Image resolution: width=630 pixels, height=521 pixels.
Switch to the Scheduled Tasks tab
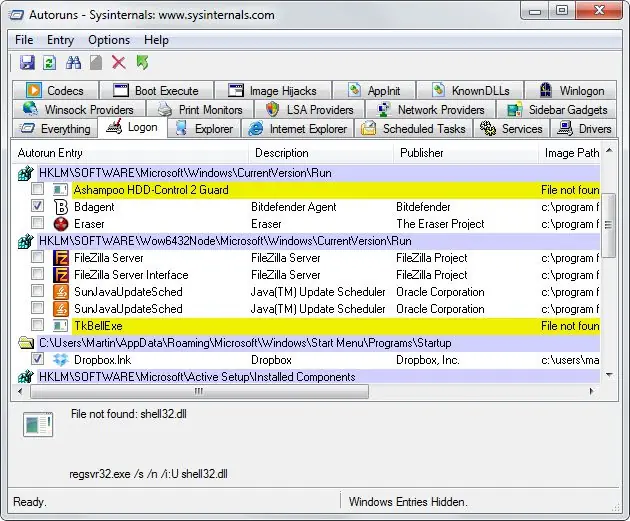pos(413,129)
